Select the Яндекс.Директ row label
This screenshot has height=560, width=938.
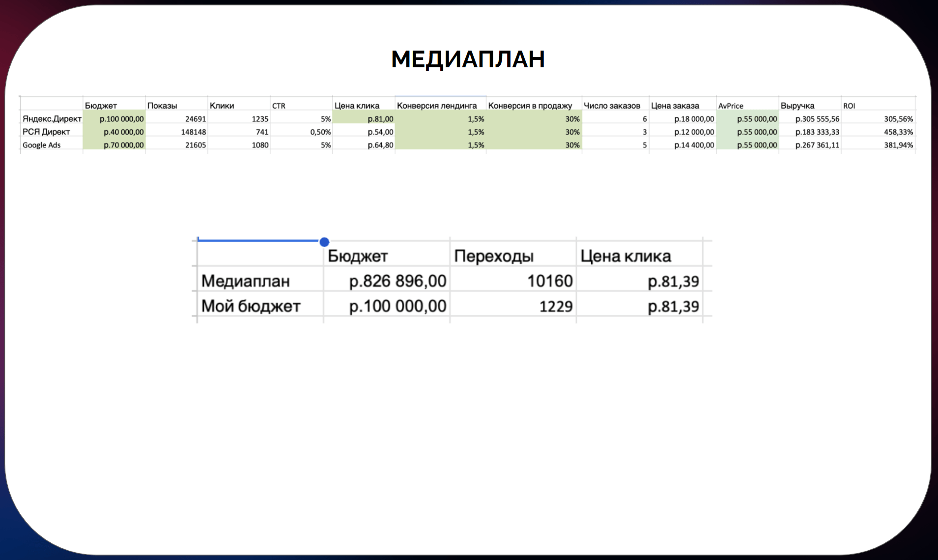point(52,119)
